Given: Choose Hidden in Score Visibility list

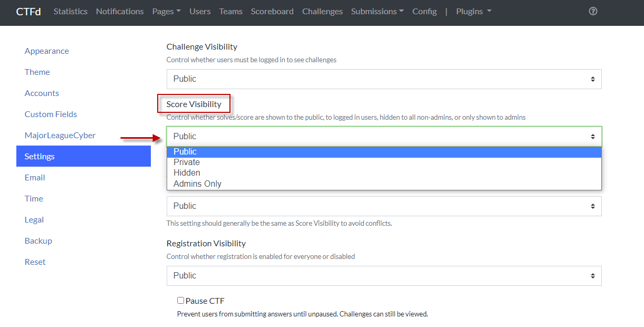Looking at the screenshot, I should 187,173.
